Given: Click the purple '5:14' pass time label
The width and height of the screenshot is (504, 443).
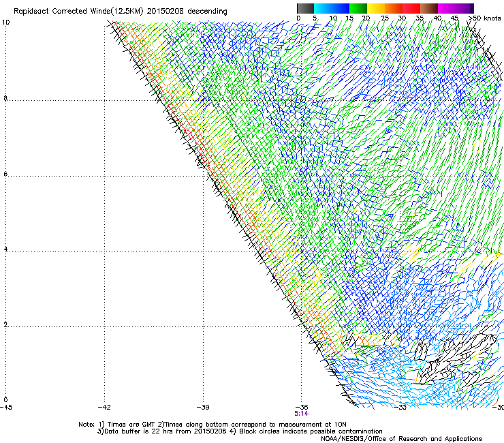Looking at the screenshot, I should pos(301,414).
